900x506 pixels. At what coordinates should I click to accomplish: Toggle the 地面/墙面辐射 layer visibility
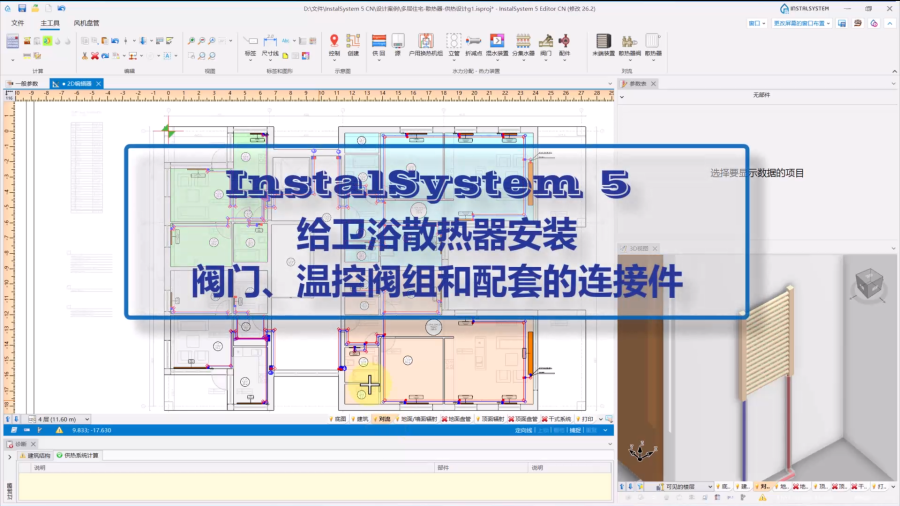coord(417,419)
